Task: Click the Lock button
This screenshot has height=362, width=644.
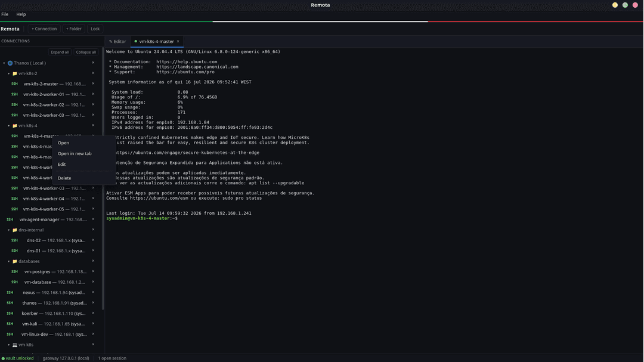Action: point(95,29)
